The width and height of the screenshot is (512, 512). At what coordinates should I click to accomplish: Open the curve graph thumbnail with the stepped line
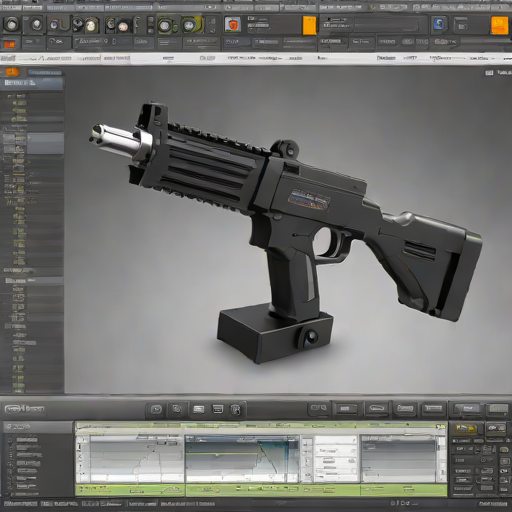pyautogui.click(x=130, y=458)
